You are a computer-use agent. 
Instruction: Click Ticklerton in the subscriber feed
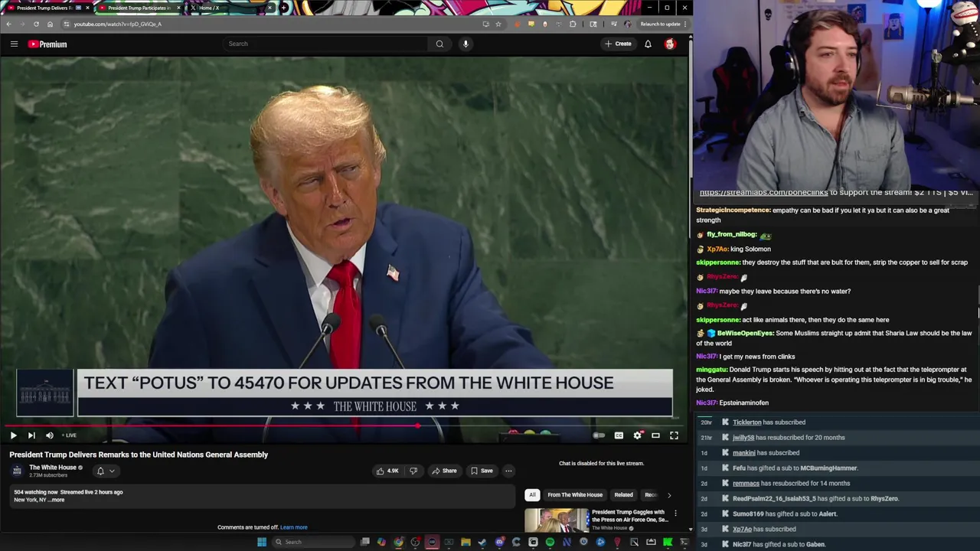tap(747, 422)
